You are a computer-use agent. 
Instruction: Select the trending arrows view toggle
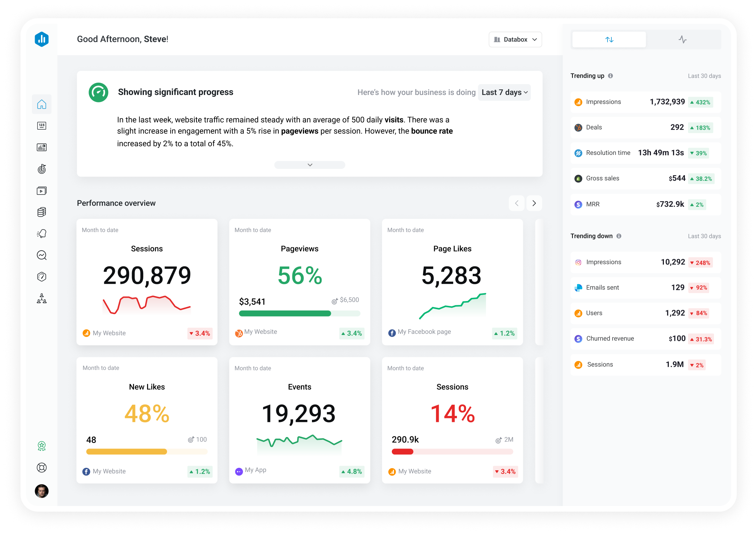point(609,39)
